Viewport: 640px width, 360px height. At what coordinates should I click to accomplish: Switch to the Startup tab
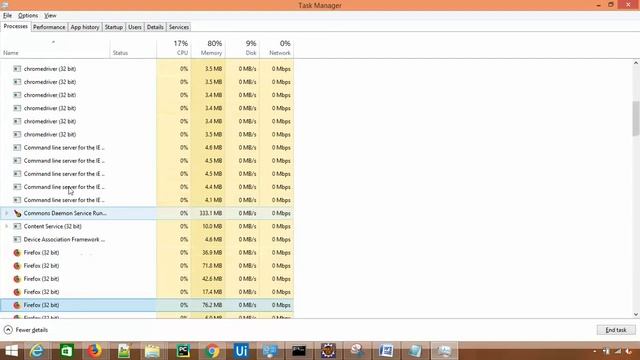[113, 27]
